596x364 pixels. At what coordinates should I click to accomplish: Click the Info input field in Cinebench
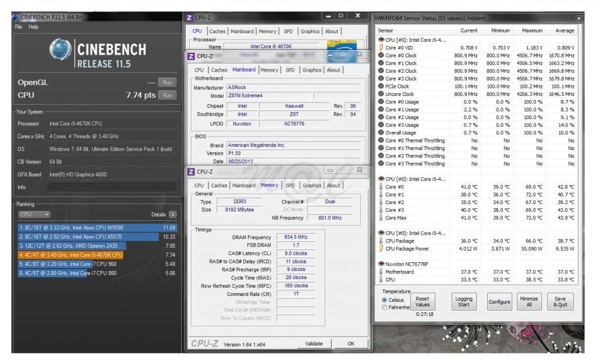pos(111,187)
